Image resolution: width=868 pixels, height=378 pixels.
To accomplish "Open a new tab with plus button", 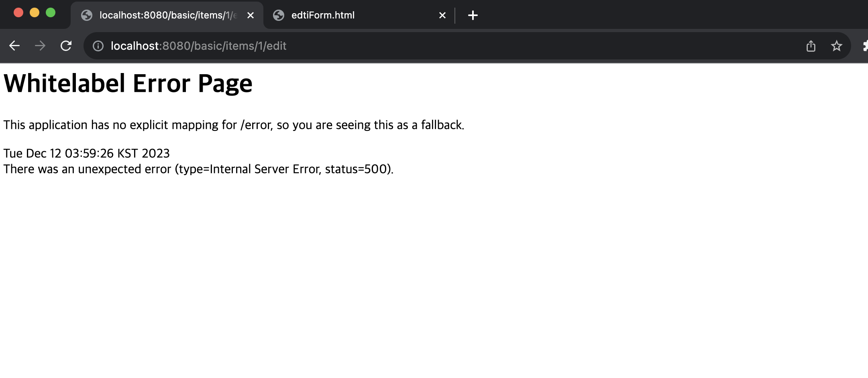I will (x=473, y=15).
